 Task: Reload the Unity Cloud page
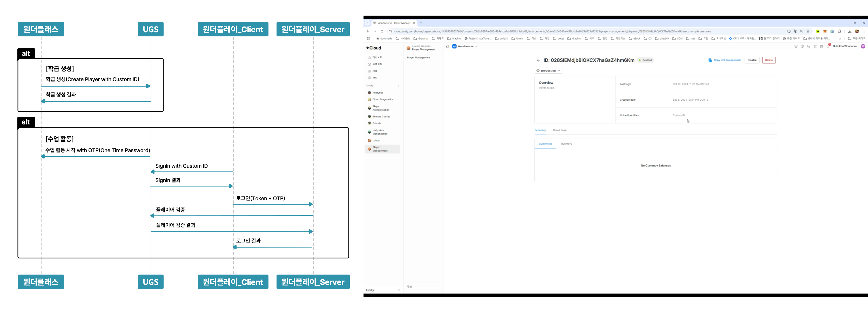pos(382,31)
